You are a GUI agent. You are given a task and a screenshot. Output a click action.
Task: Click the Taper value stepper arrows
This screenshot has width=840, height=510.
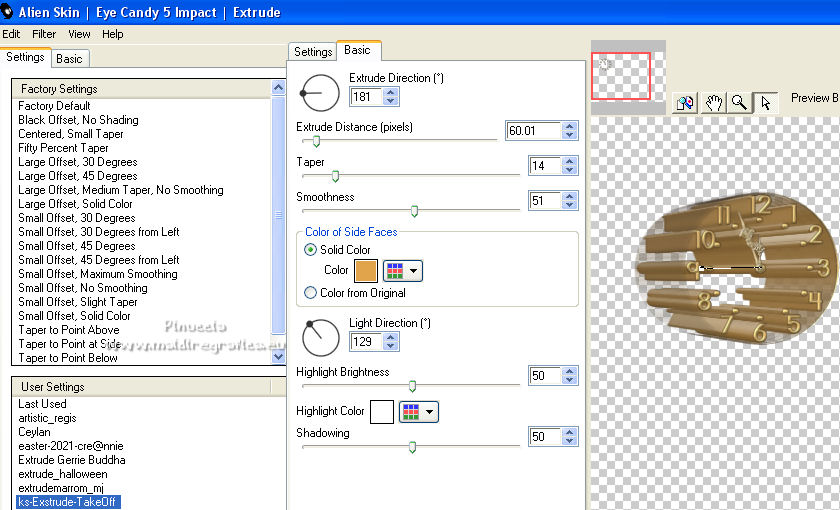point(570,166)
